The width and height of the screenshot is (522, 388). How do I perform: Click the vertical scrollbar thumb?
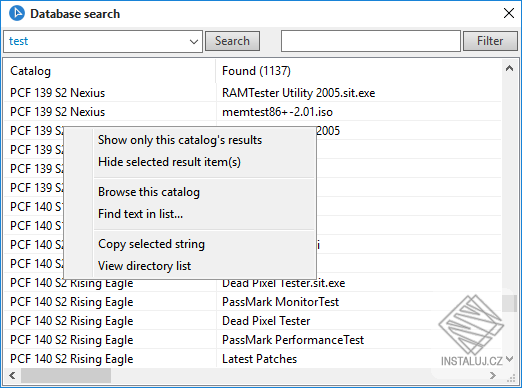pos(509,303)
